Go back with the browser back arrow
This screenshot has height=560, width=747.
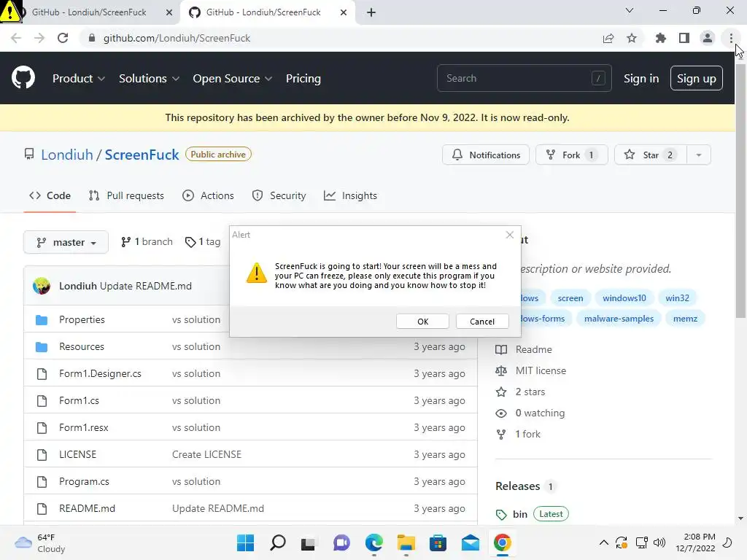16,38
